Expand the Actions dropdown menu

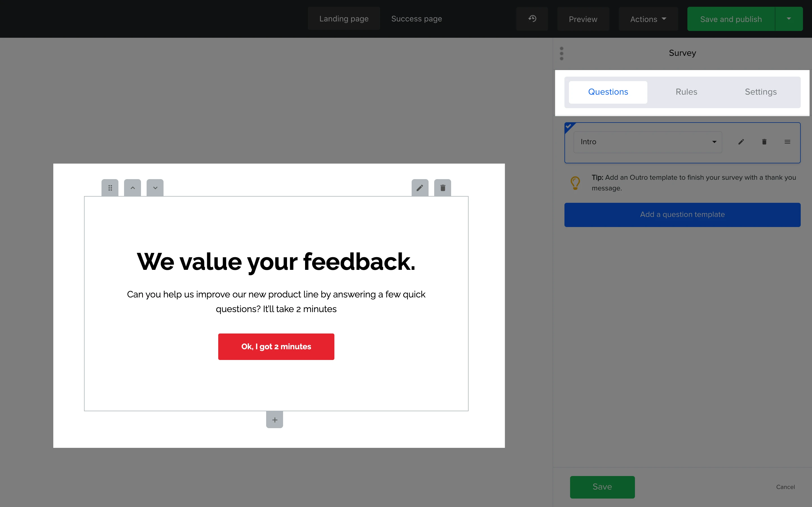[x=648, y=19]
